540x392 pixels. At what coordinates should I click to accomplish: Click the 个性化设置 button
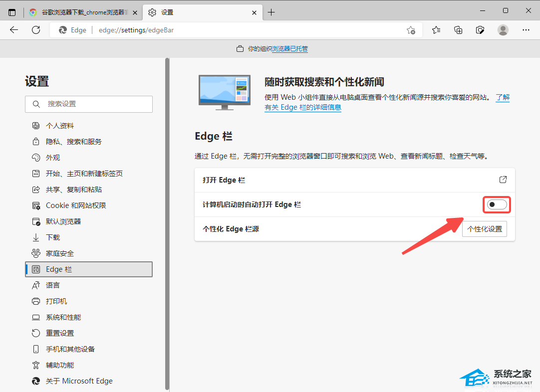point(484,229)
